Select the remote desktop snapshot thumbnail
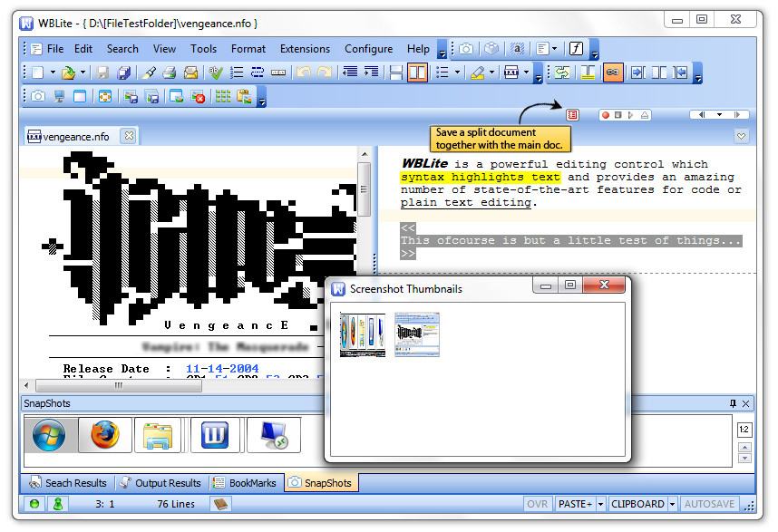 pos(274,435)
